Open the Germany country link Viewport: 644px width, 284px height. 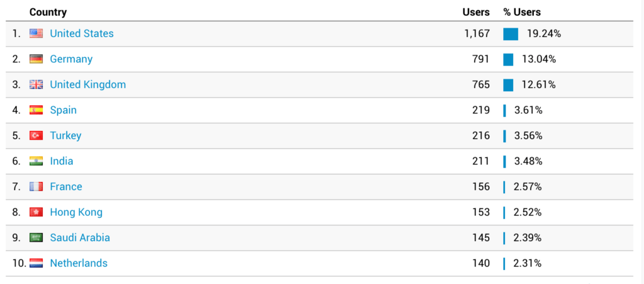pyautogui.click(x=71, y=59)
